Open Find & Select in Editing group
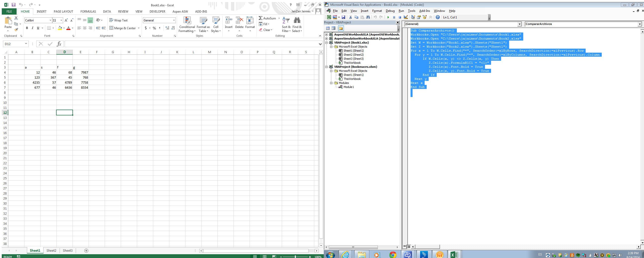Screen dimensions: 644x258 [297, 24]
